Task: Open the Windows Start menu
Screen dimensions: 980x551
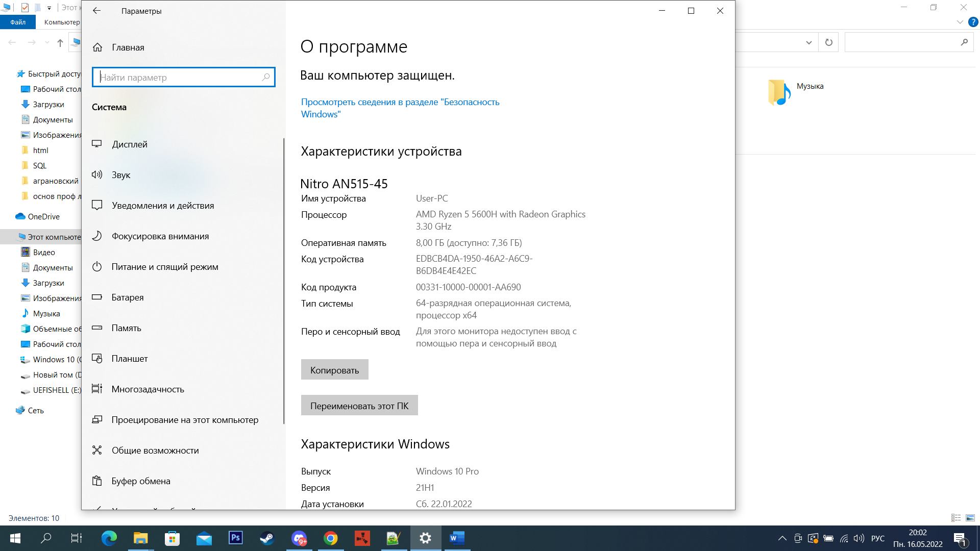Action: pos(15,538)
